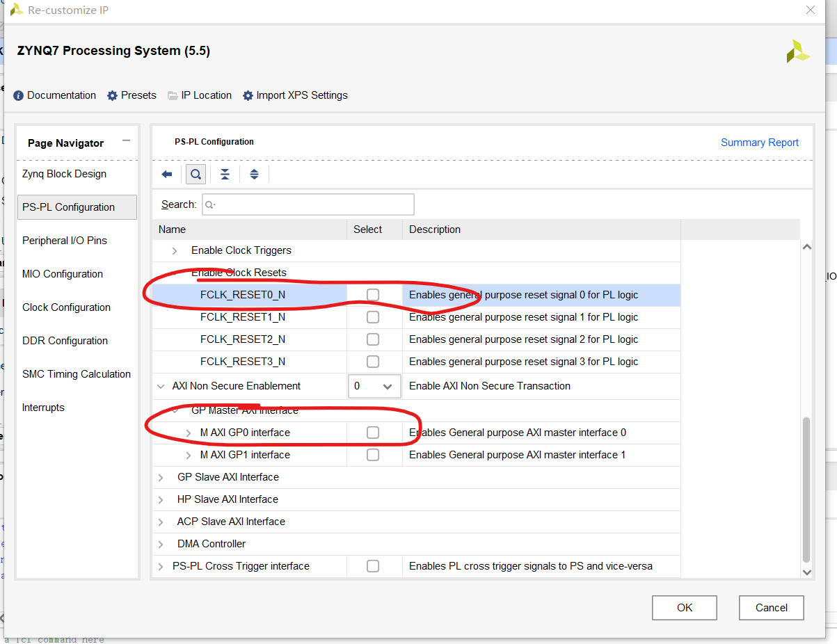Image resolution: width=837 pixels, height=644 pixels.
Task: Click the back arrow toolbar icon
Action: [x=167, y=175]
